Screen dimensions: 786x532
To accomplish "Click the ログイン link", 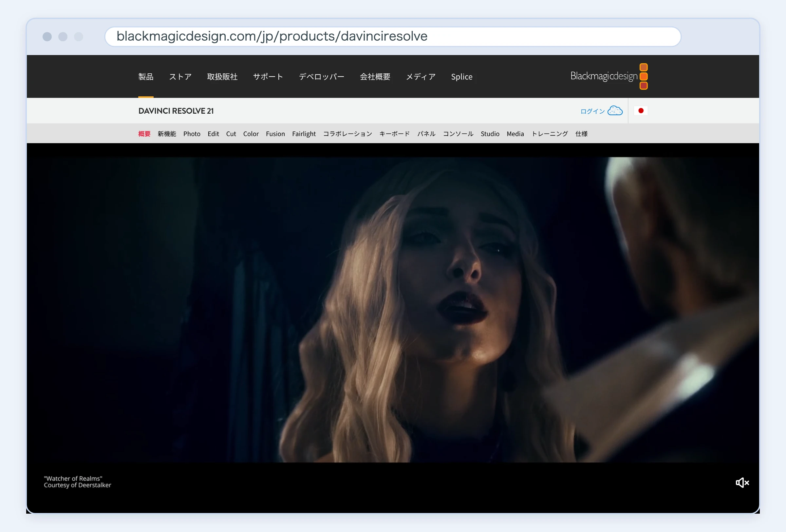I will pos(592,111).
